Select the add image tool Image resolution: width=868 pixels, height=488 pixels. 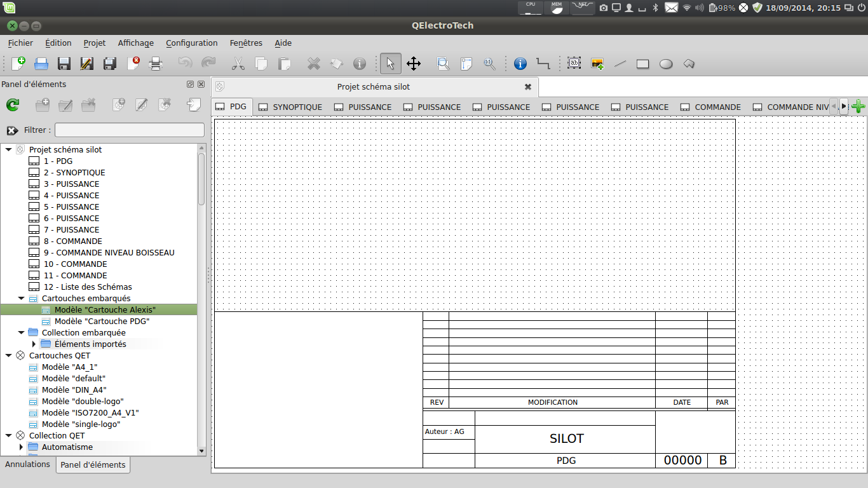[x=597, y=64]
